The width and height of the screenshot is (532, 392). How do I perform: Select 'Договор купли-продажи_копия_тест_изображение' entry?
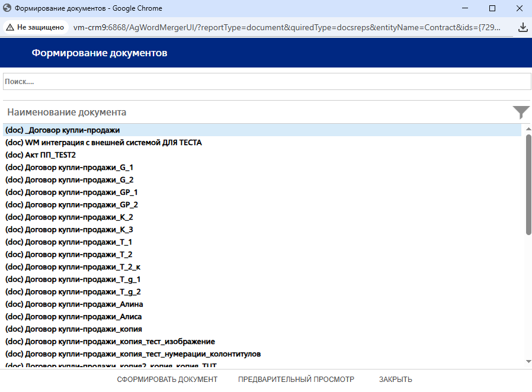(110, 342)
